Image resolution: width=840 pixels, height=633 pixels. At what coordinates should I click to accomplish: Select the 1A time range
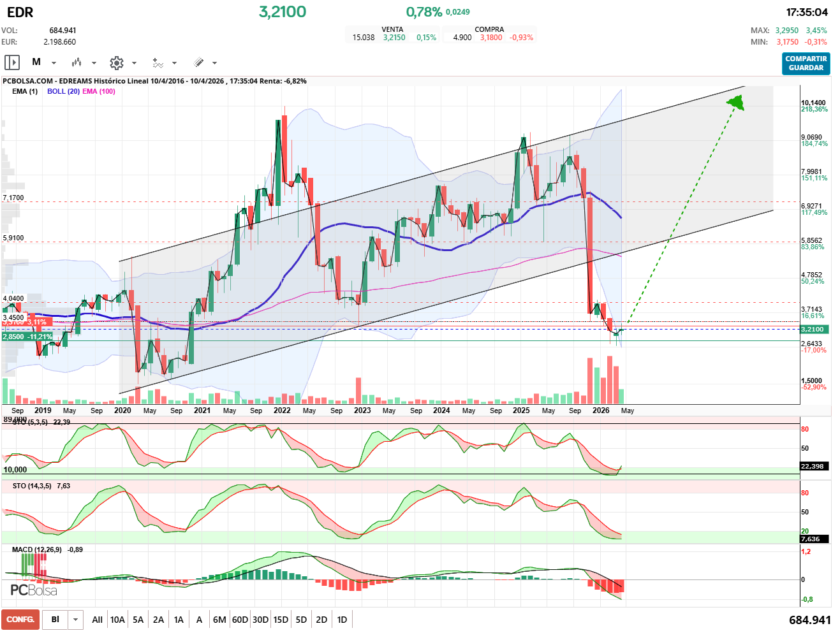coord(179,620)
